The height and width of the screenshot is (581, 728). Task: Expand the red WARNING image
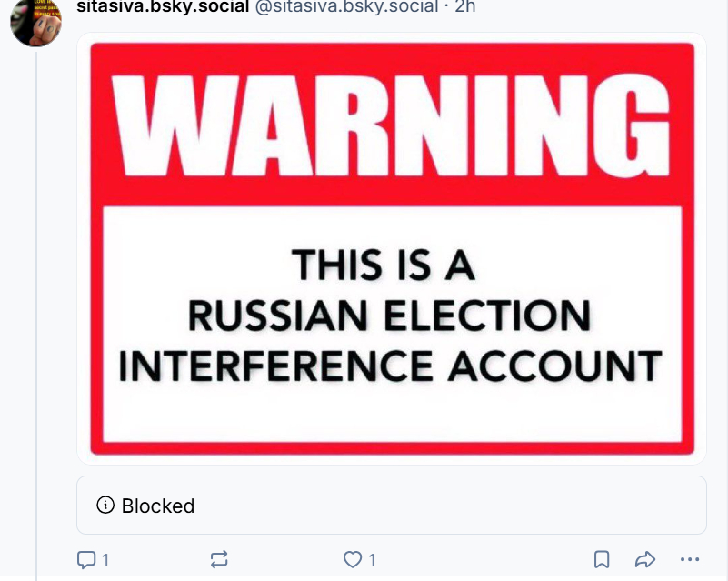(x=391, y=247)
